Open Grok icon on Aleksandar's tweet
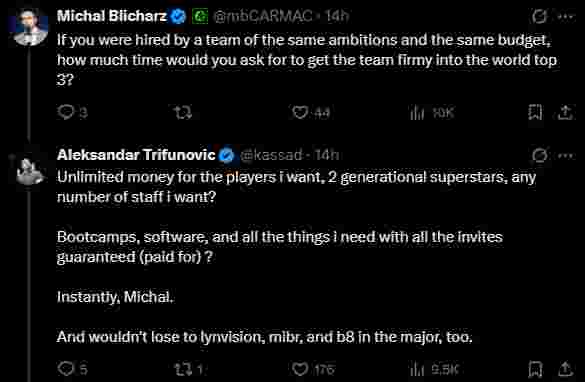 (x=539, y=155)
